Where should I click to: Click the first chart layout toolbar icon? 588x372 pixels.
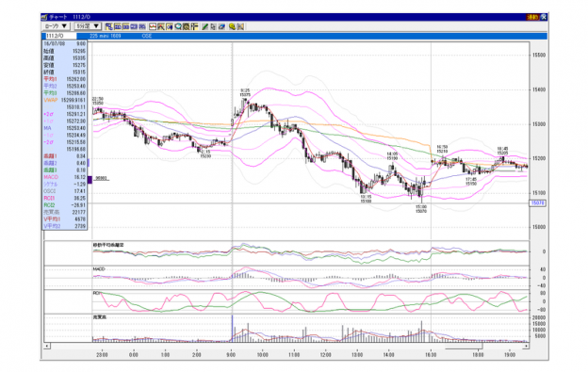pos(108,26)
